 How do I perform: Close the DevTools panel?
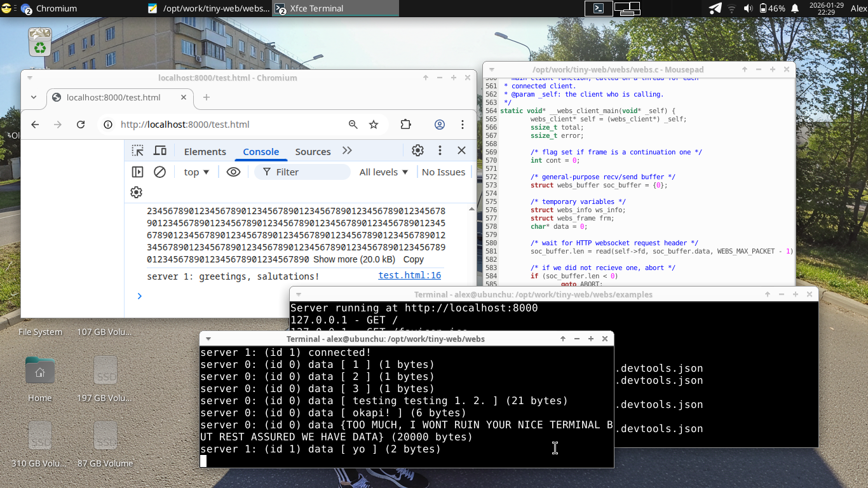(462, 151)
